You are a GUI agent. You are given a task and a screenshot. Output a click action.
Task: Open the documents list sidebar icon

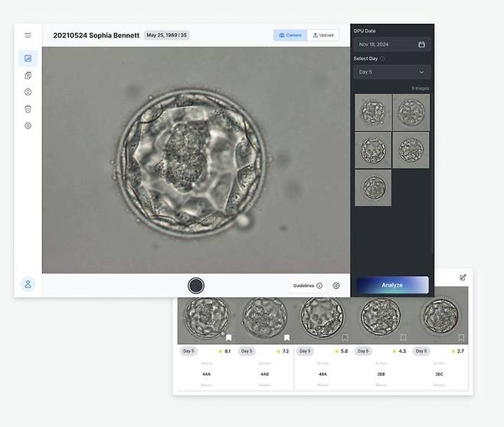[x=28, y=75]
